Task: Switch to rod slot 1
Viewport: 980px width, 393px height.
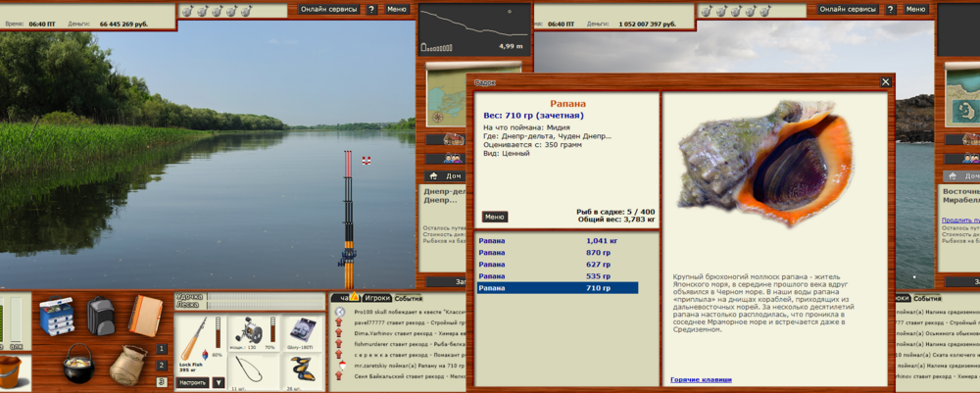Action: pos(162,349)
